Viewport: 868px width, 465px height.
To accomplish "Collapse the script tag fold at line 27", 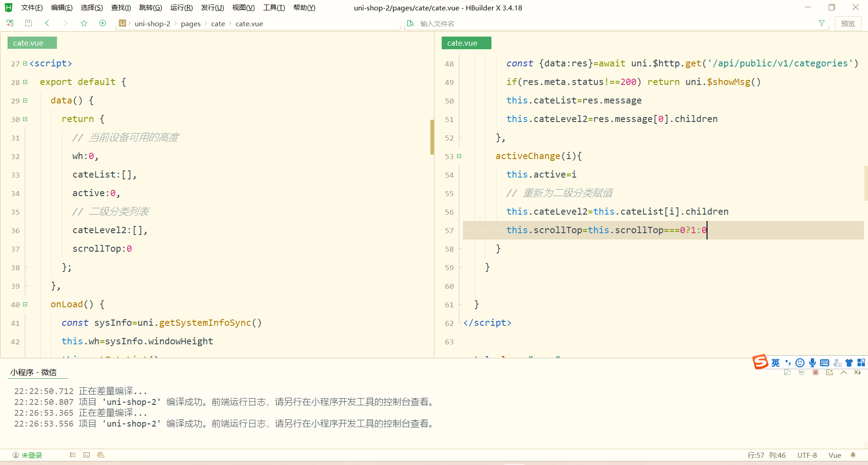I will (x=25, y=64).
